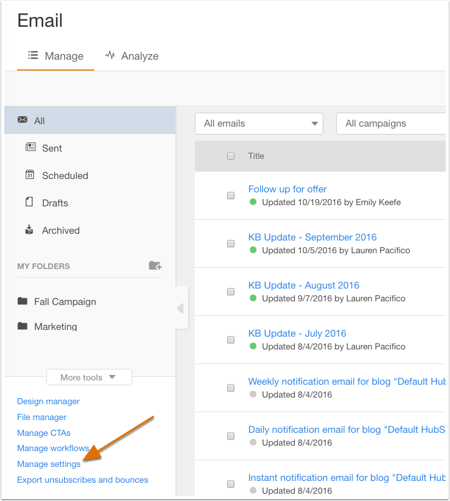Click the All envelope icon
Image resolution: width=450 pixels, height=501 pixels.
pyautogui.click(x=22, y=120)
